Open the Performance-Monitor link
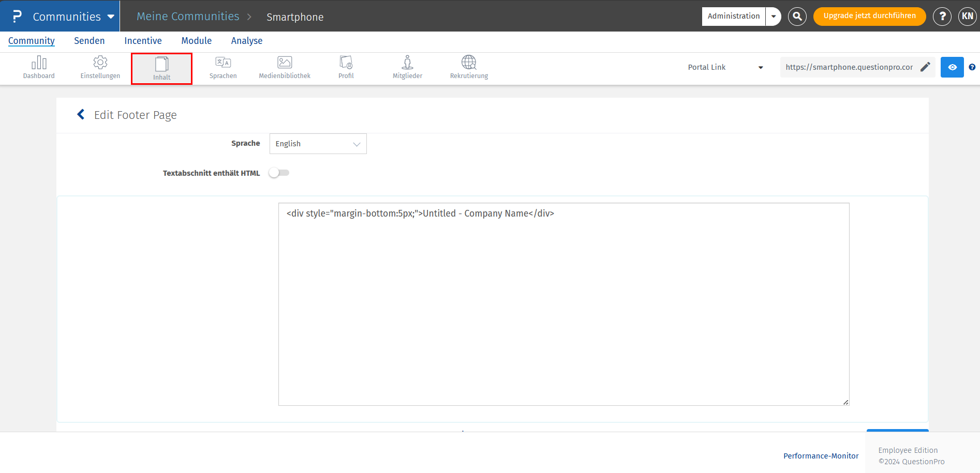The width and height of the screenshot is (980, 473). [821, 455]
